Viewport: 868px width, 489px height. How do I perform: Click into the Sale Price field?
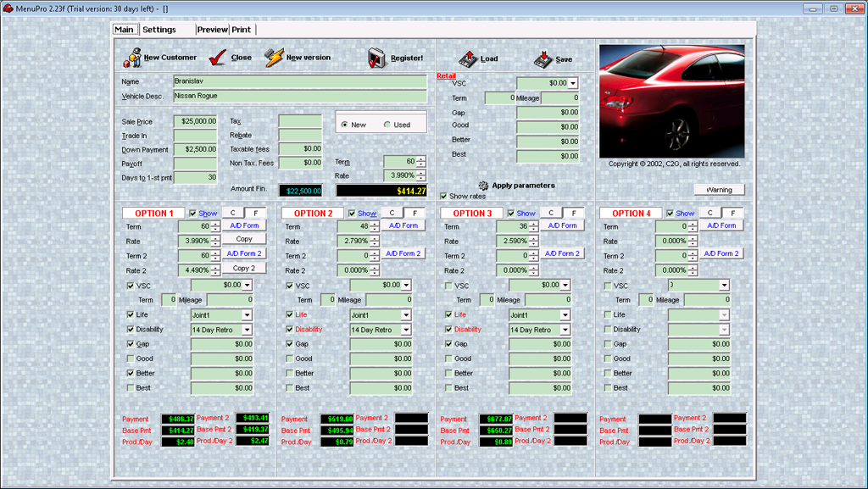click(x=195, y=122)
